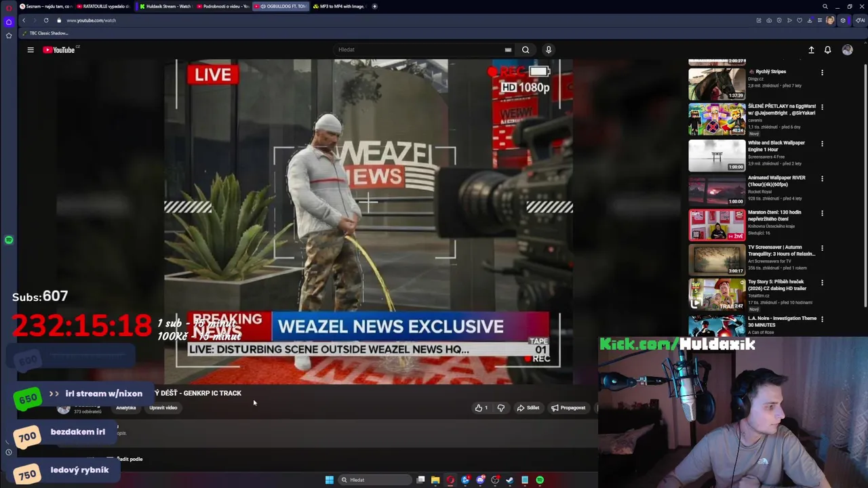Open Toy Story 5 trailer thumbnail

point(717,294)
